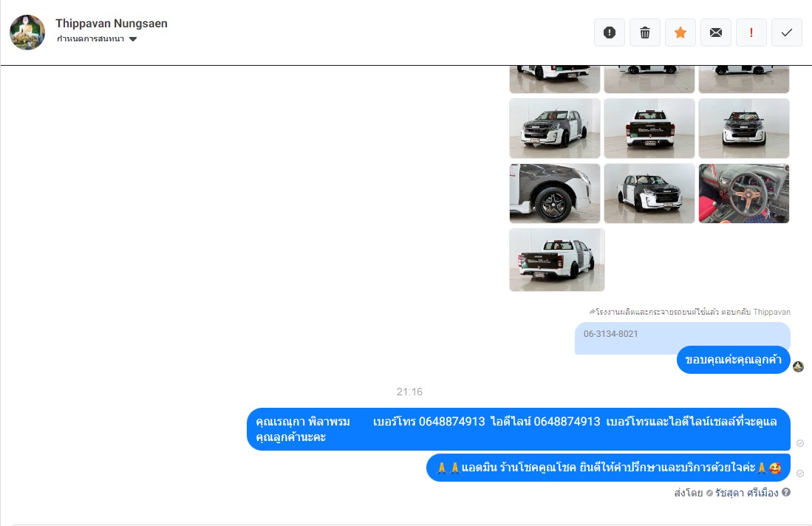The image size is (812, 526).
Task: Open truck photo between wheel and interior photos
Action: [x=649, y=194]
